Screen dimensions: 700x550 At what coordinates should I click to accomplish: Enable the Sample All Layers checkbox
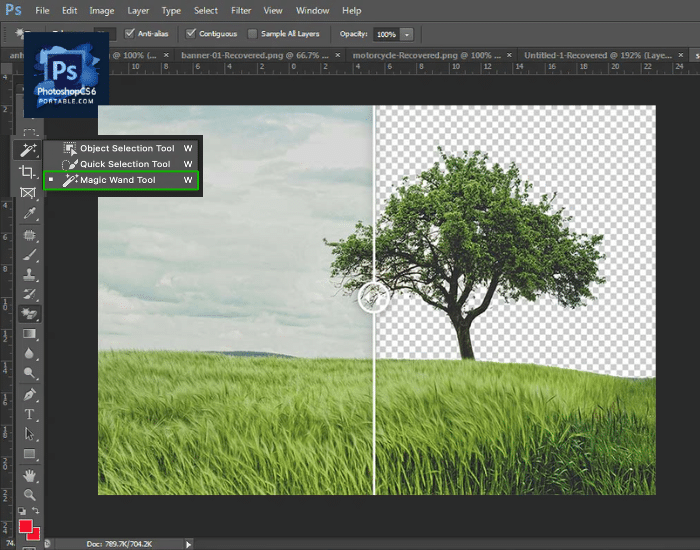tap(252, 33)
